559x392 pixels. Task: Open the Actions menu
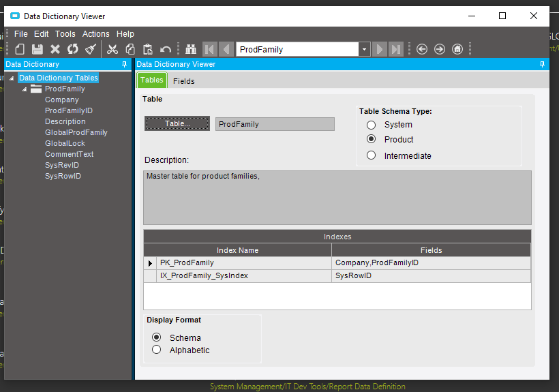[96, 34]
